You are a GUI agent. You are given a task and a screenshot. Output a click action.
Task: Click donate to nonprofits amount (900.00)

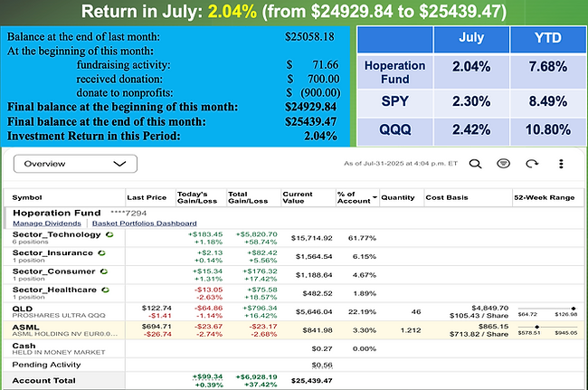pos(320,93)
